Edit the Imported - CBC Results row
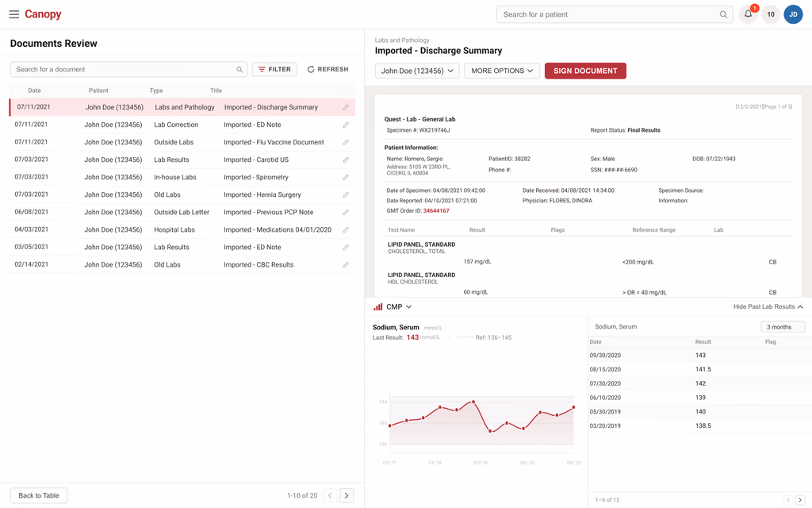The width and height of the screenshot is (812, 508). coord(346,264)
